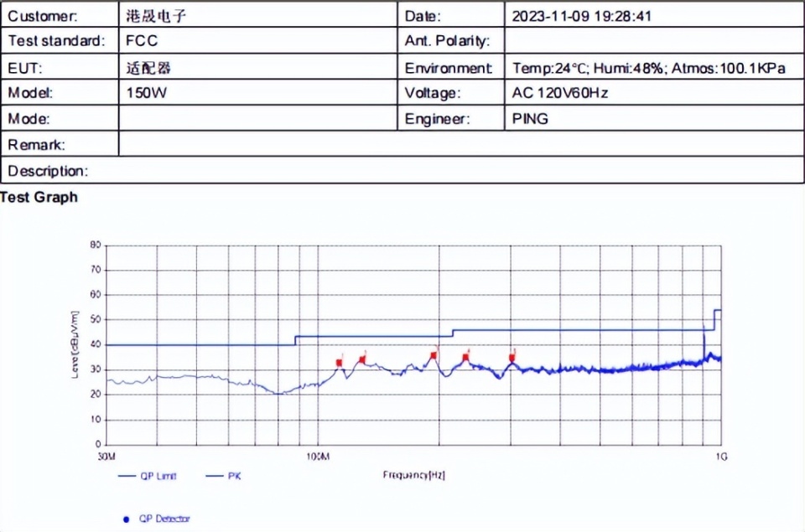This screenshot has width=805, height=532.
Task: Click the tall PK spike near 1G
Action: coord(704,342)
